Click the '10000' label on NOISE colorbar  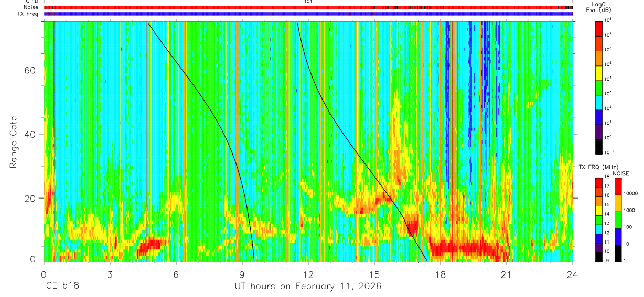(x=631, y=193)
